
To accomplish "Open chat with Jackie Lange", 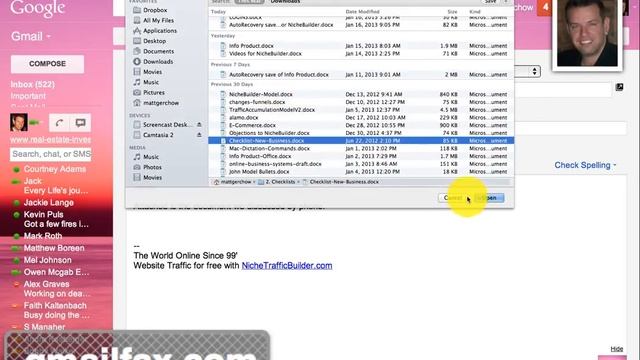I will pos(49,202).
